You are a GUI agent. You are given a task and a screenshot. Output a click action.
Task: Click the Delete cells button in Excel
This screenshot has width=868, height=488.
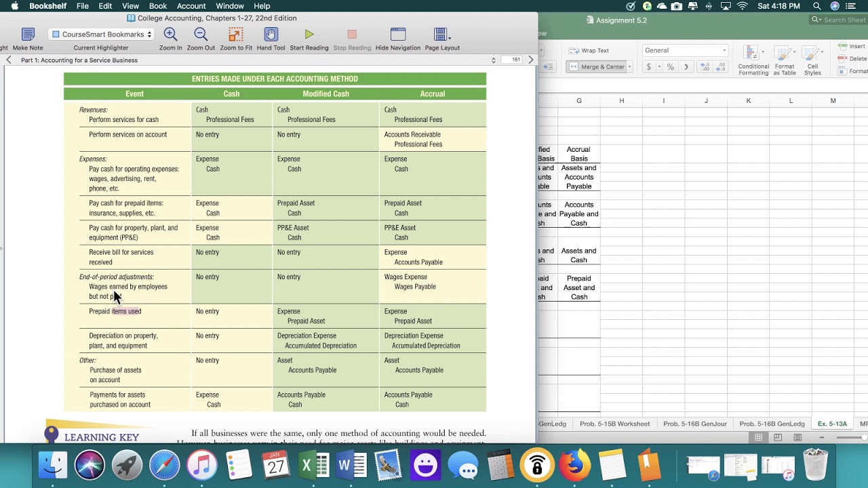[853, 59]
